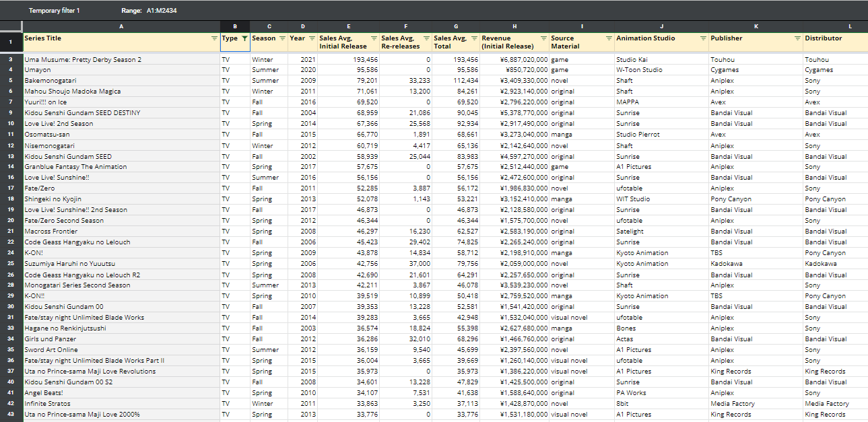Select the 'Distributor' header cell

tap(835, 42)
